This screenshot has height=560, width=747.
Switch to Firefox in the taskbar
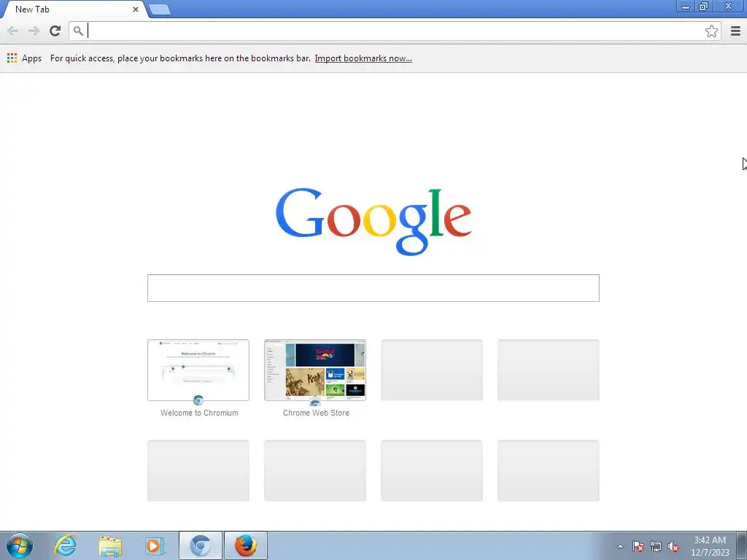[245, 545]
